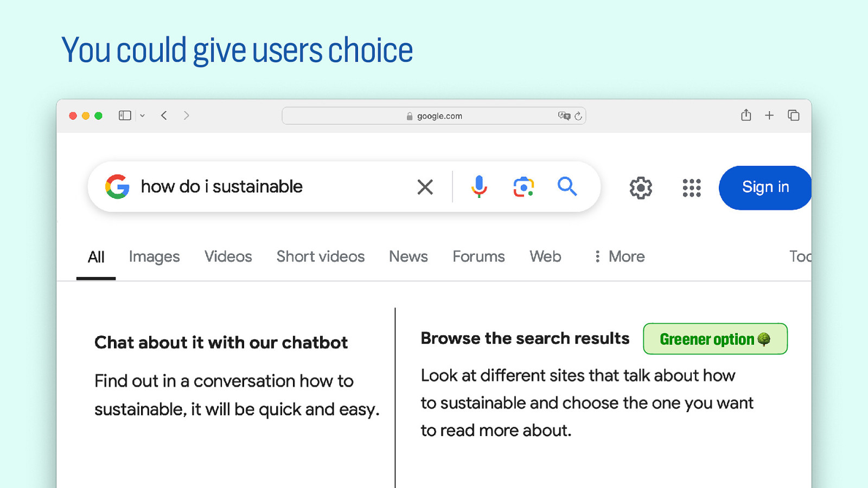Switch to the Images tab
This screenshot has width=868, height=488.
154,257
